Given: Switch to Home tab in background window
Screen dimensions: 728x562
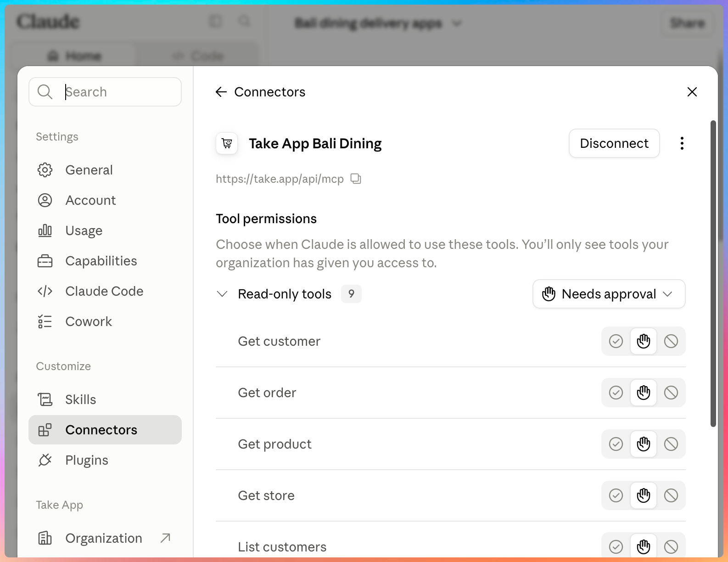Looking at the screenshot, I should pyautogui.click(x=74, y=56).
